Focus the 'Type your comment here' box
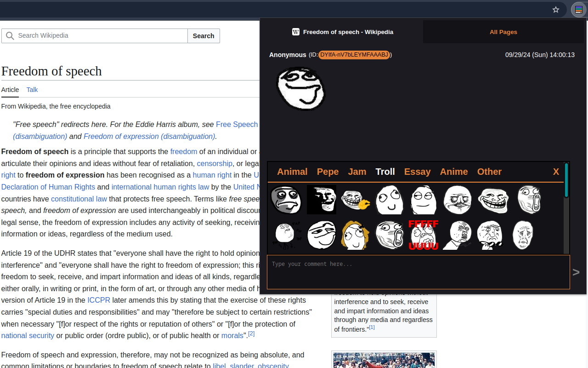The image size is (588, 368). (418, 272)
